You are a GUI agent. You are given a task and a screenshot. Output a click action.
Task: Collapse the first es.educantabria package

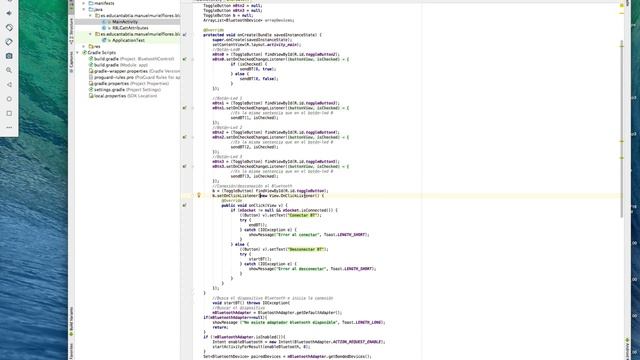pos(90,16)
